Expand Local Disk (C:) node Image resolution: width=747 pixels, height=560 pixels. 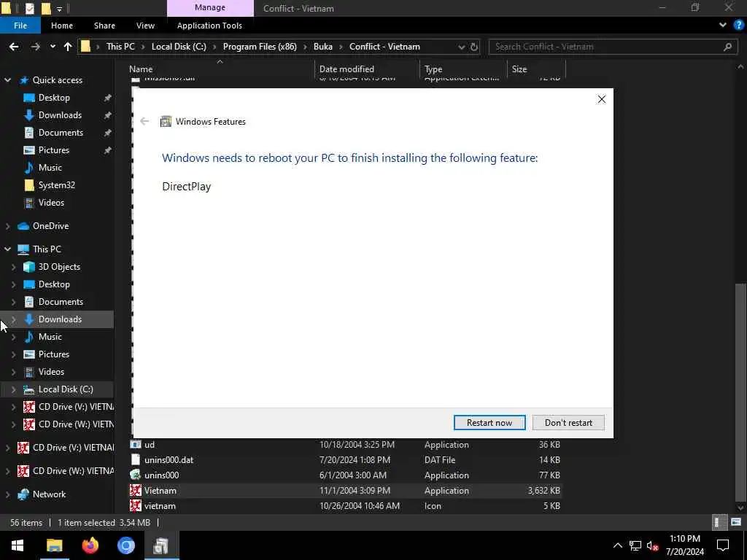[13, 389]
